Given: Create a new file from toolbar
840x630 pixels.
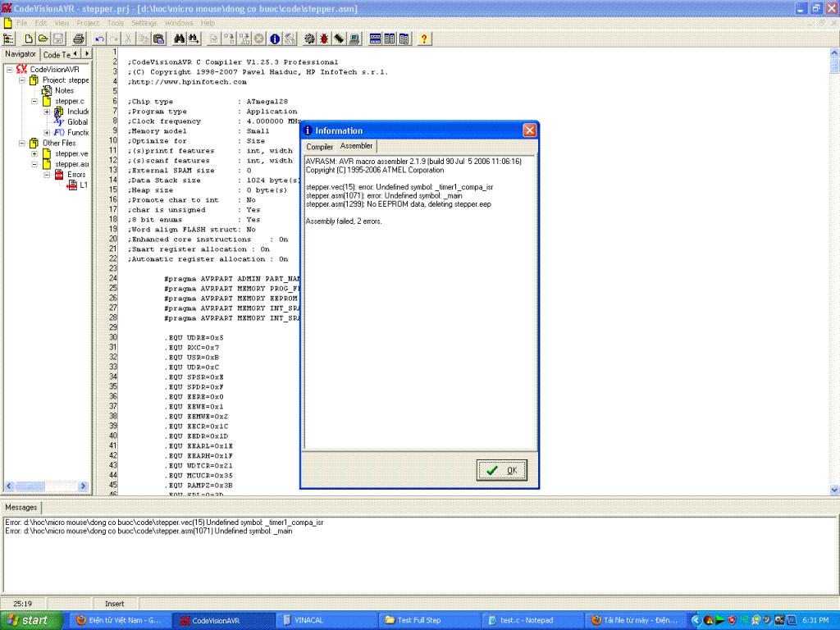Looking at the screenshot, I should click(x=29, y=39).
